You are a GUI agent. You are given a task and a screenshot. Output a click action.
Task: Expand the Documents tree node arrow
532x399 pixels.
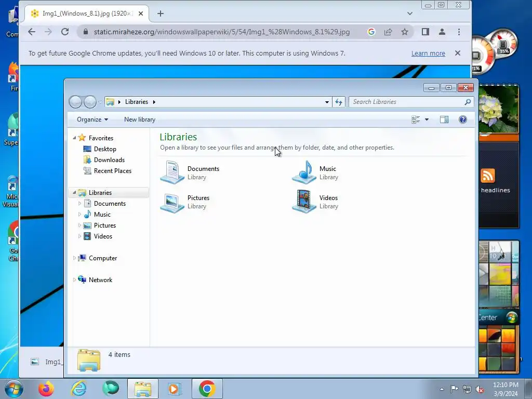click(x=79, y=204)
